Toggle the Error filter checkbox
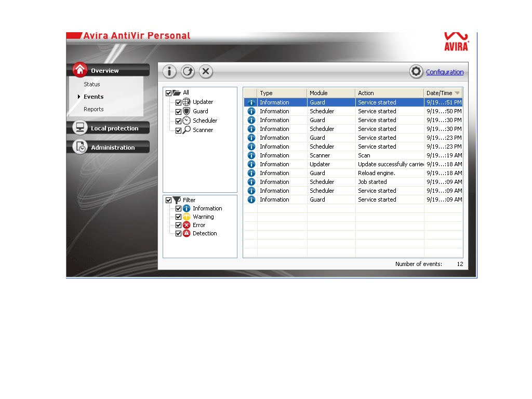This screenshot has width=532, height=399. pyautogui.click(x=179, y=225)
